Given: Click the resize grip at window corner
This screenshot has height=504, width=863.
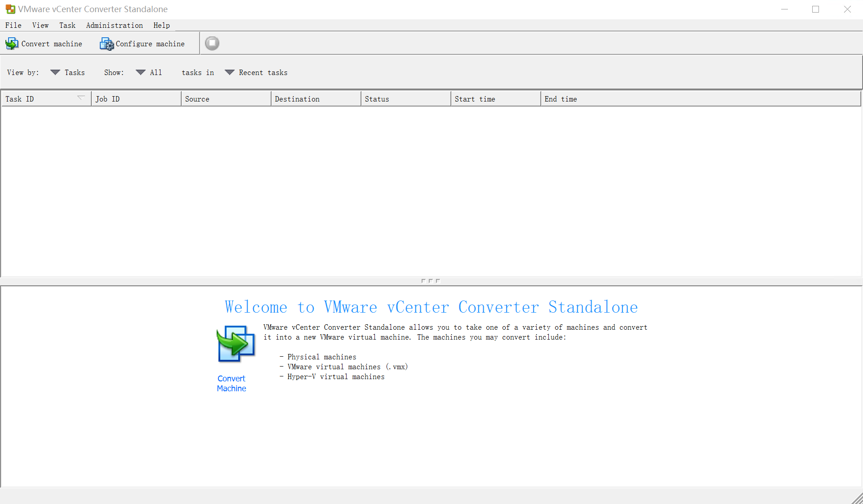Looking at the screenshot, I should click(x=857, y=499).
